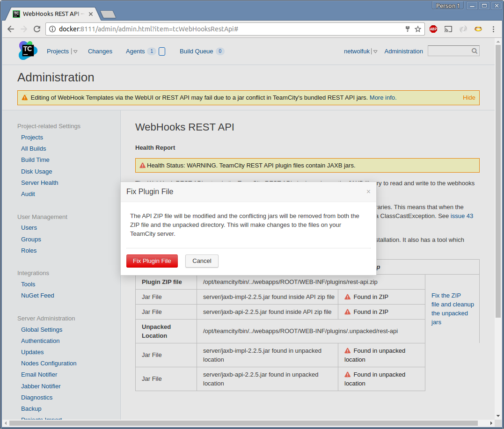Click the TeamCity logo icon

(28, 51)
